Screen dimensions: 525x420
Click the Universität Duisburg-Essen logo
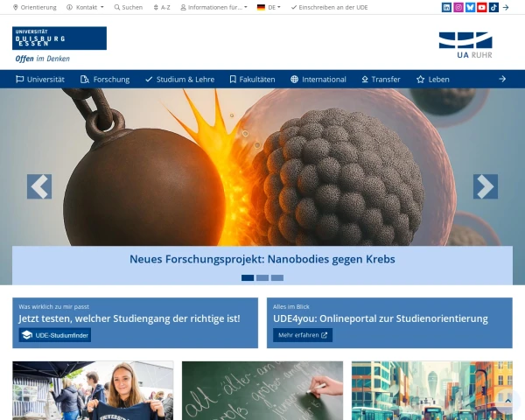(59, 38)
